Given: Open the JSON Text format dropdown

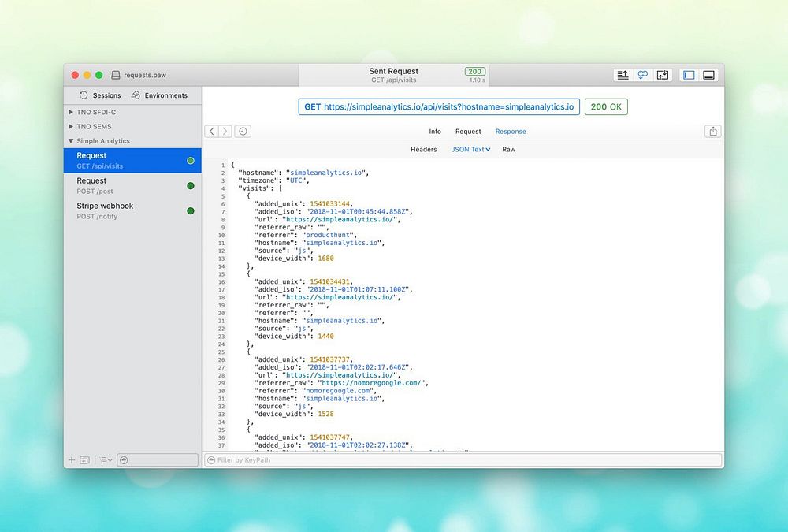Looking at the screenshot, I should (x=470, y=149).
